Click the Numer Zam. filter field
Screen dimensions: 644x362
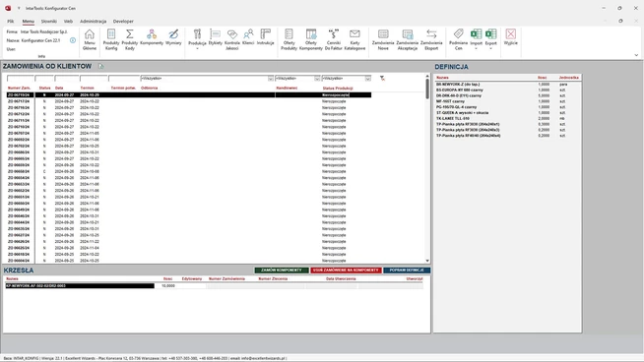20,78
